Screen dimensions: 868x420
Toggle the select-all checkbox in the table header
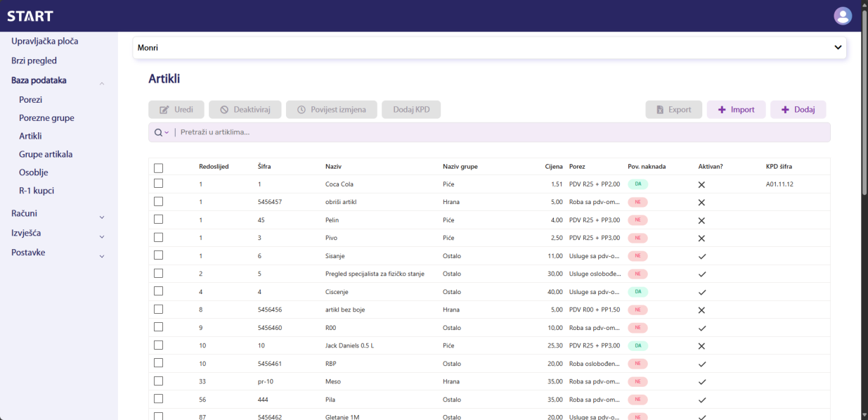click(158, 167)
